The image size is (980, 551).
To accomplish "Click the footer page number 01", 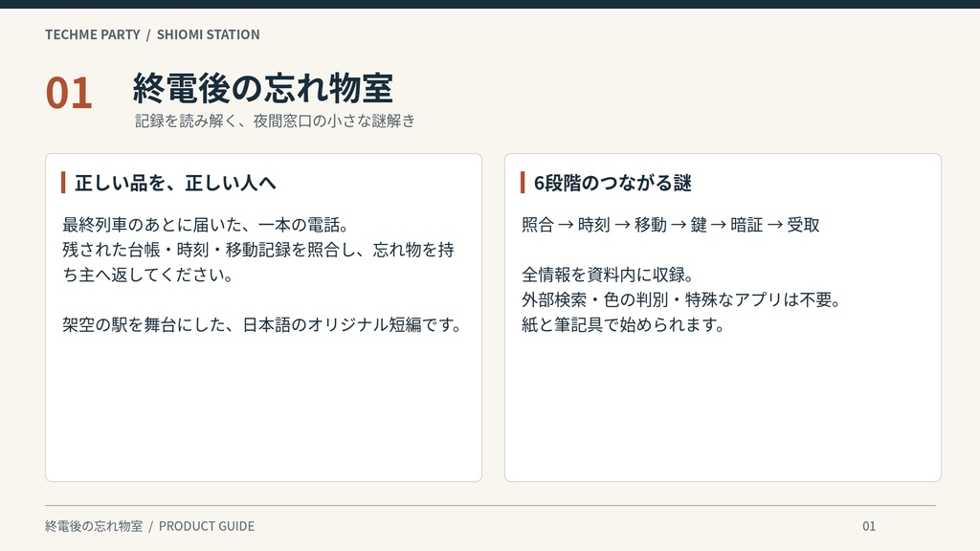I will [x=869, y=526].
